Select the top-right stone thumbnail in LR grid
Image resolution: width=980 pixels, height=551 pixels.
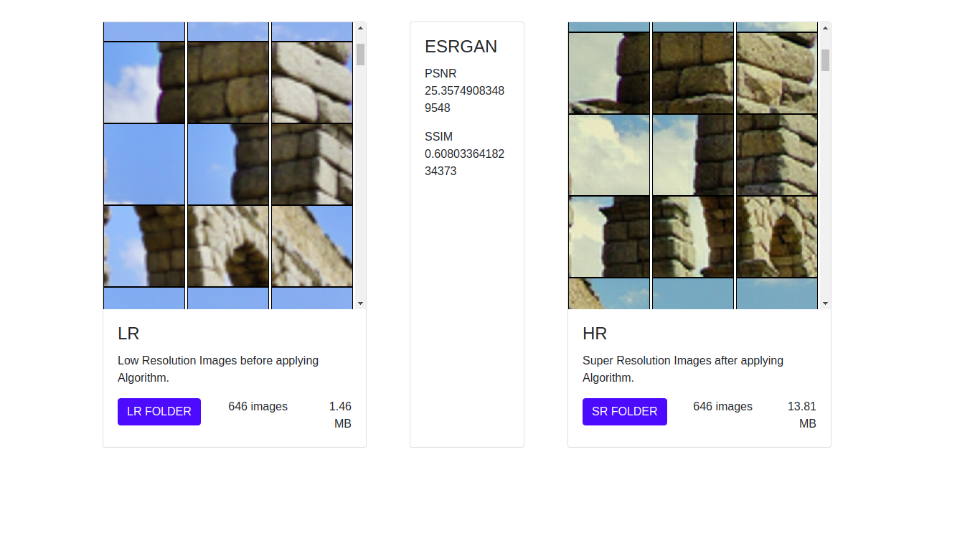coord(311,81)
